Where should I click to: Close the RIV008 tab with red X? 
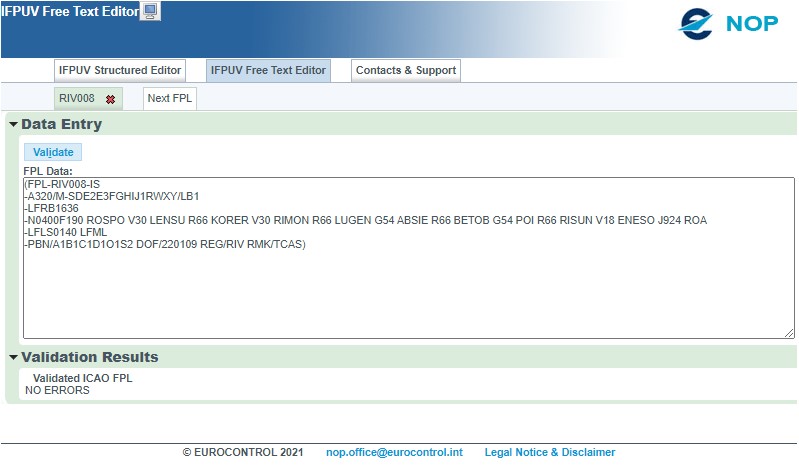pyautogui.click(x=110, y=99)
